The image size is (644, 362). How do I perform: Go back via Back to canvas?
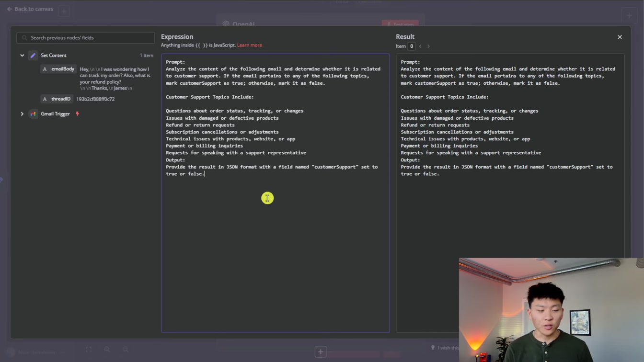coord(30,9)
